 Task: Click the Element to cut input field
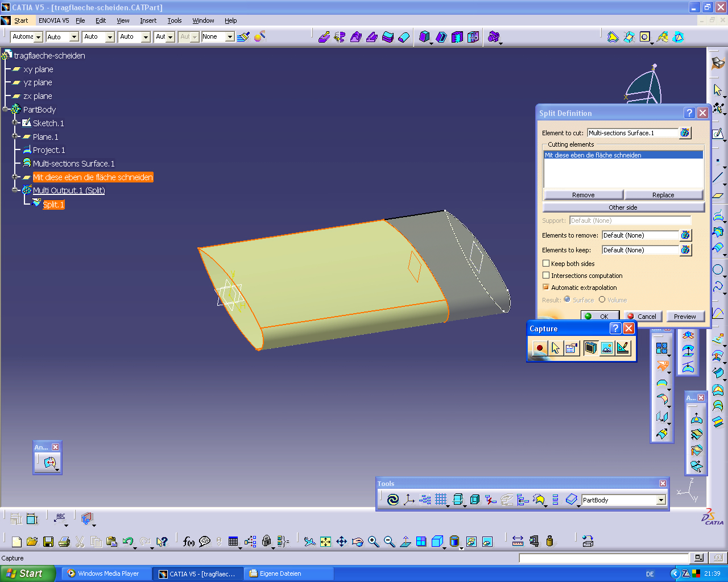tap(632, 133)
